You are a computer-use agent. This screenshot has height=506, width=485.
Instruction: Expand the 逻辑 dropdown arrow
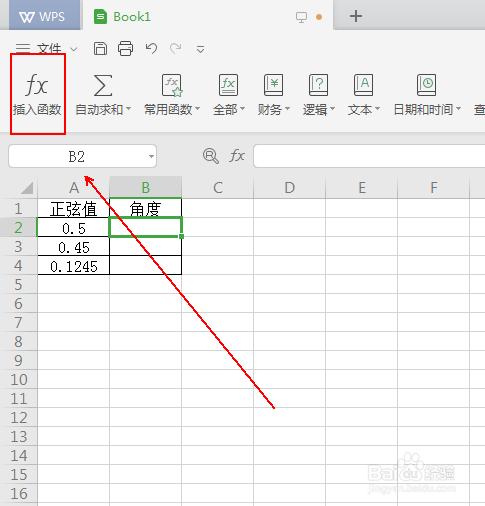point(332,109)
